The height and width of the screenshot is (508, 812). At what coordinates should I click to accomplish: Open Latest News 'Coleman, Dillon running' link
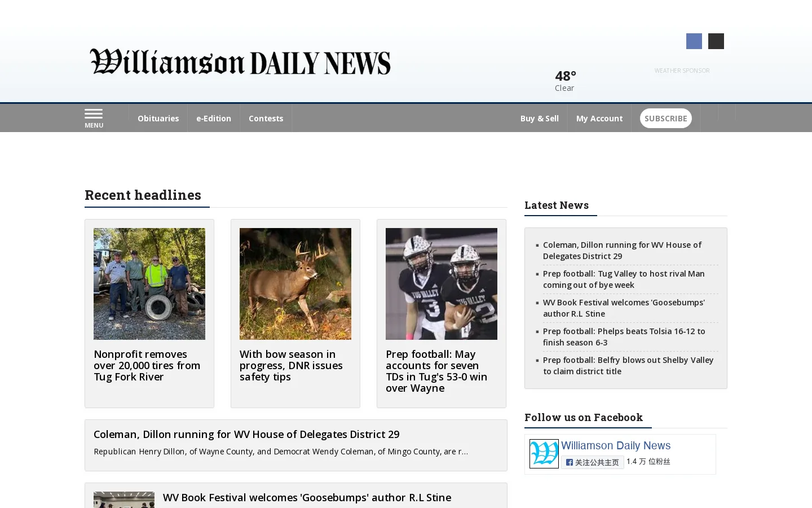point(623,250)
